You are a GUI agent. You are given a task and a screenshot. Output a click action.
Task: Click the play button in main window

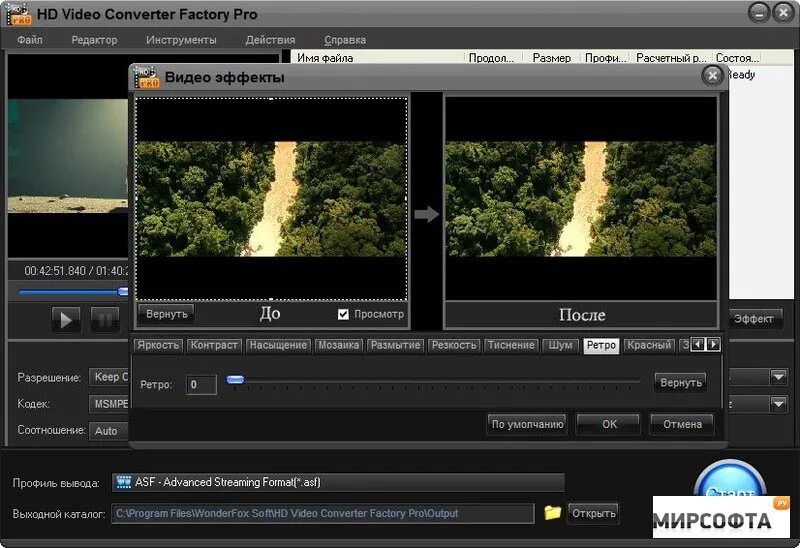pyautogui.click(x=66, y=320)
